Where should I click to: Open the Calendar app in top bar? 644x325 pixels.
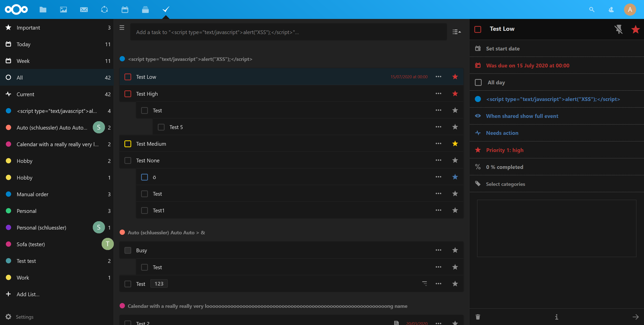125,10
